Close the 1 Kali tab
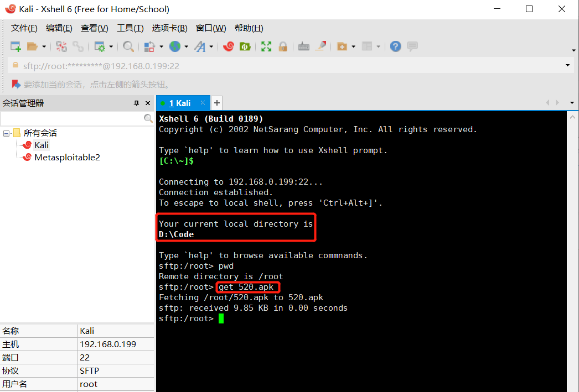 pos(203,103)
